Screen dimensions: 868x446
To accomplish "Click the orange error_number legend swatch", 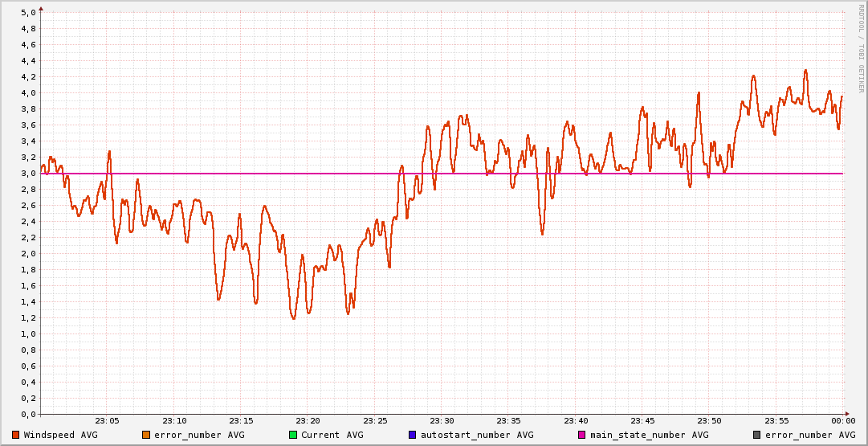I will coord(146,435).
